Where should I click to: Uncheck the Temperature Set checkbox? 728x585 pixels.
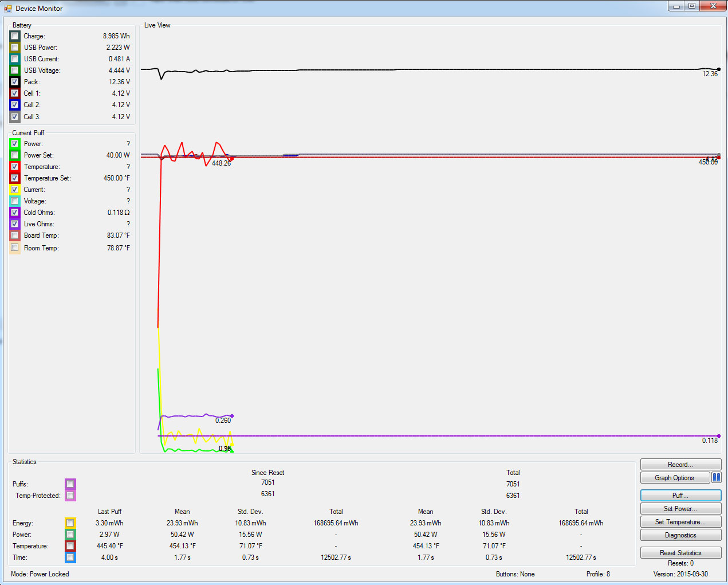click(x=15, y=178)
